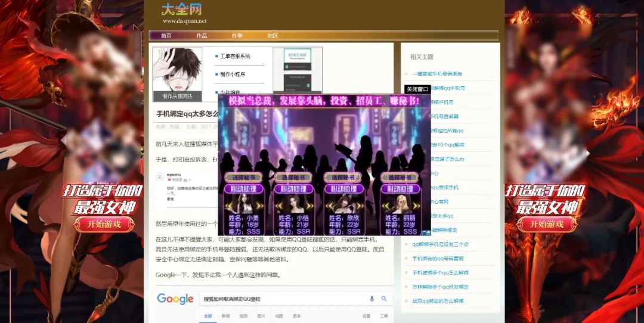This screenshot has height=323, width=644.
Task: Open related topic 手机被绑多个qq怎么解绑
Action: coord(440,272)
